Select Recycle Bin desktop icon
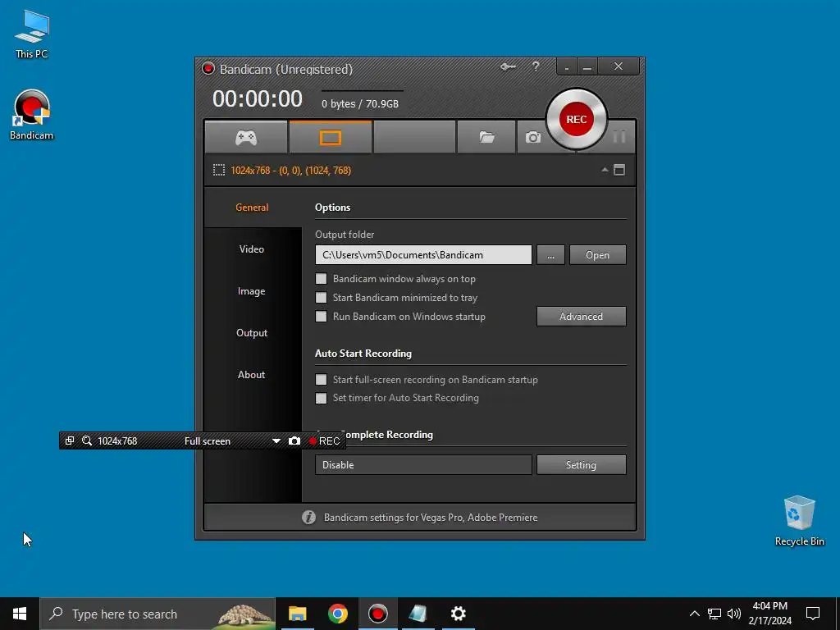Viewport: 840px width, 630px height. click(x=799, y=521)
